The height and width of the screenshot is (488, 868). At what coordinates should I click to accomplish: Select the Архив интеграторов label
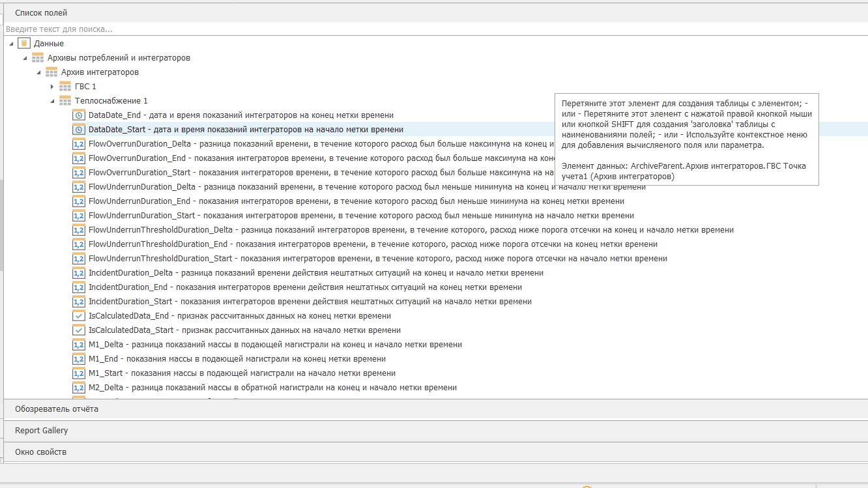[x=100, y=72]
